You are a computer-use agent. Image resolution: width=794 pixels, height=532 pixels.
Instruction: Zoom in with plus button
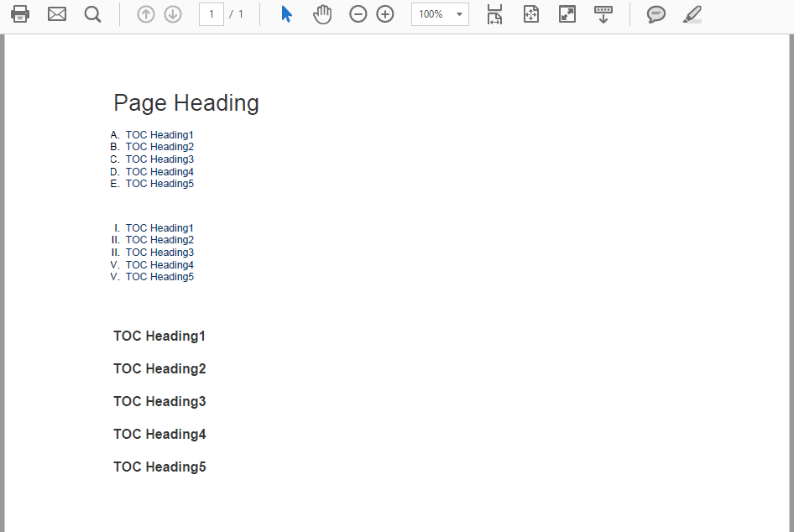(x=385, y=14)
